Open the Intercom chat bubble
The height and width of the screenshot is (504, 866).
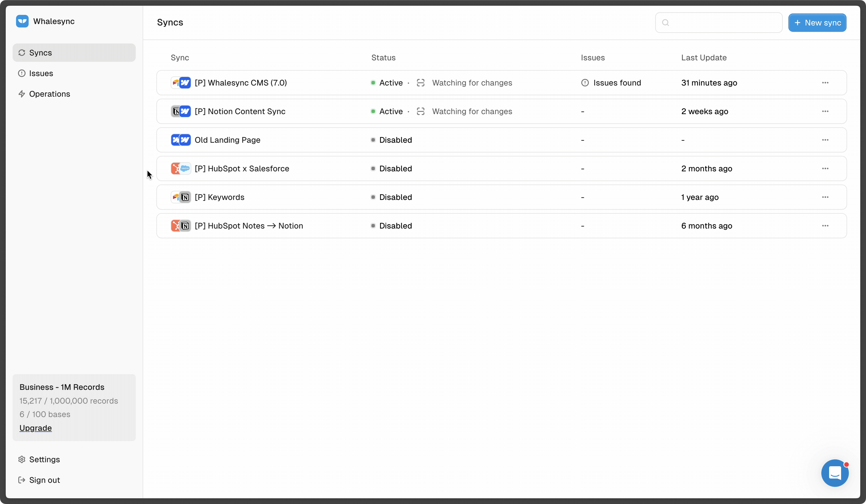click(834, 473)
